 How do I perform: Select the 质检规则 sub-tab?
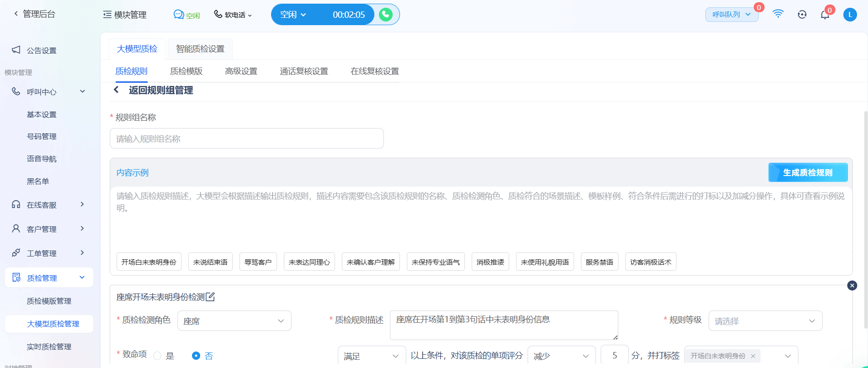[x=131, y=71]
